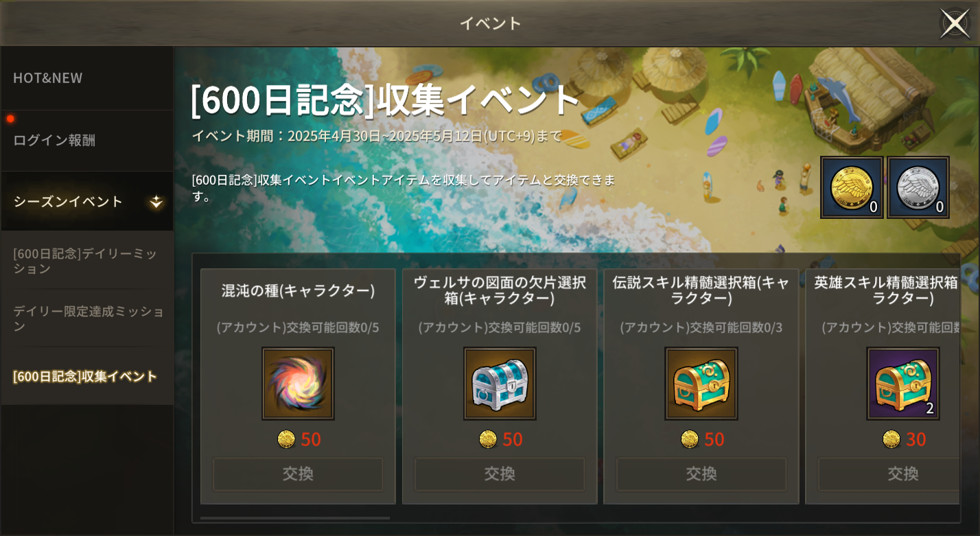Click the gold coin cost under 伝説スキル精髄選択箱
This screenshot has height=536, width=980.
click(x=702, y=439)
